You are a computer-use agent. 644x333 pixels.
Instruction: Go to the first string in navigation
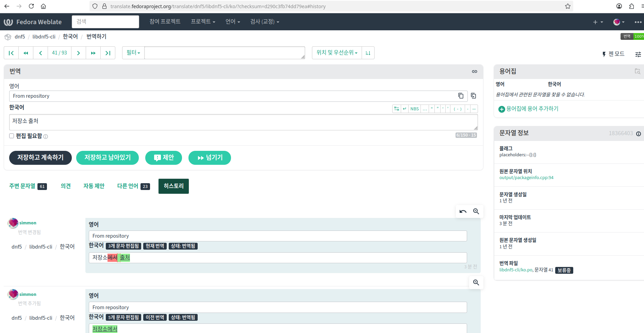pyautogui.click(x=11, y=53)
